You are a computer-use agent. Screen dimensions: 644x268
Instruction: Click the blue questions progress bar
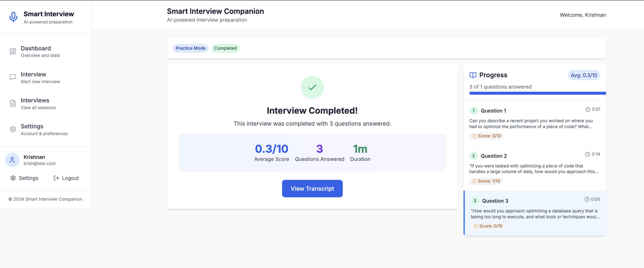(537, 93)
